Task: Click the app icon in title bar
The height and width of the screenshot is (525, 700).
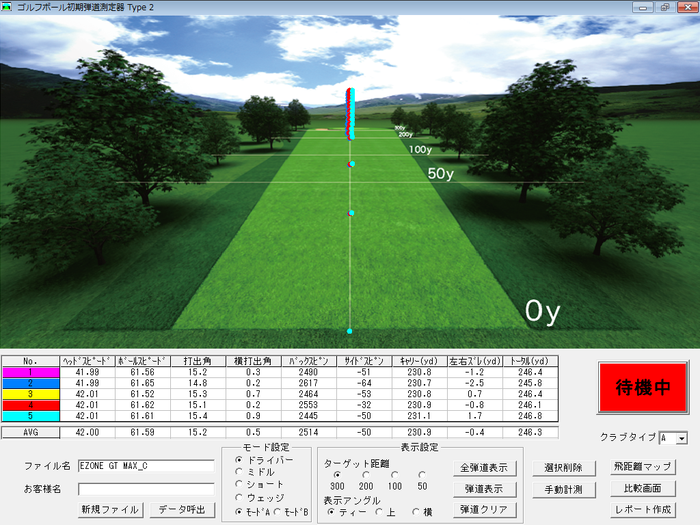Action: [8, 7]
